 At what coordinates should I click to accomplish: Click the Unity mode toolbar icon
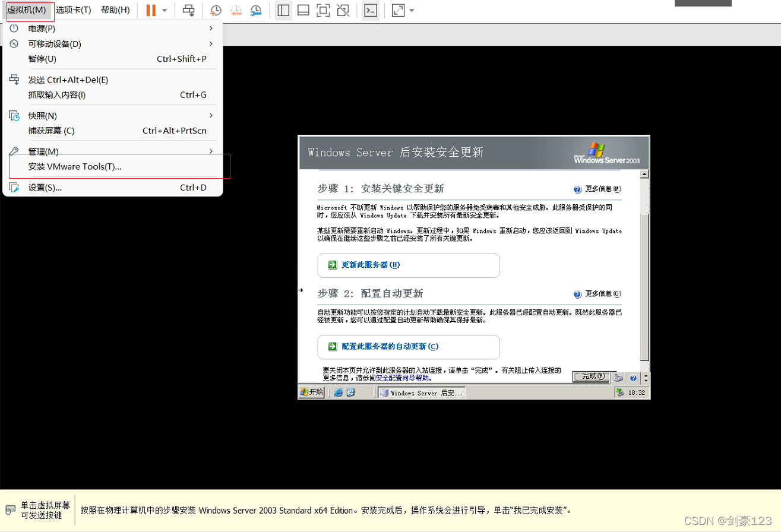tap(343, 10)
